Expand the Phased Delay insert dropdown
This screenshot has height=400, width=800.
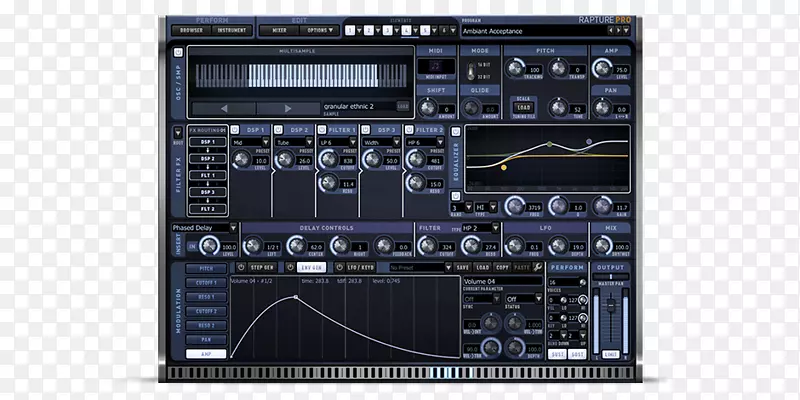coord(232,228)
